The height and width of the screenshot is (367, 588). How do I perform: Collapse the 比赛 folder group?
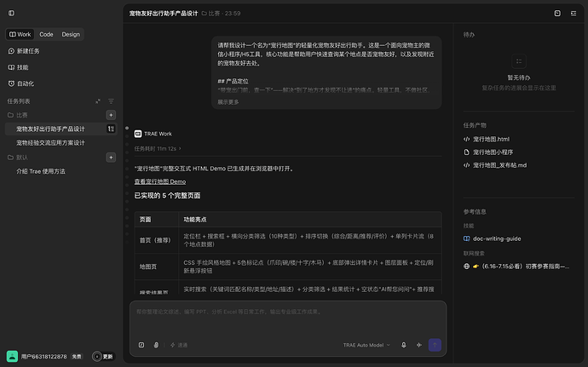point(18,115)
